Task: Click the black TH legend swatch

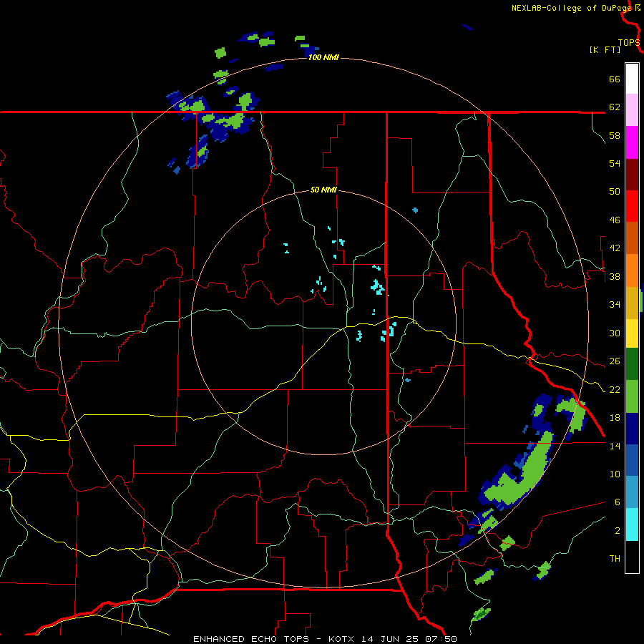Action: pyautogui.click(x=632, y=557)
